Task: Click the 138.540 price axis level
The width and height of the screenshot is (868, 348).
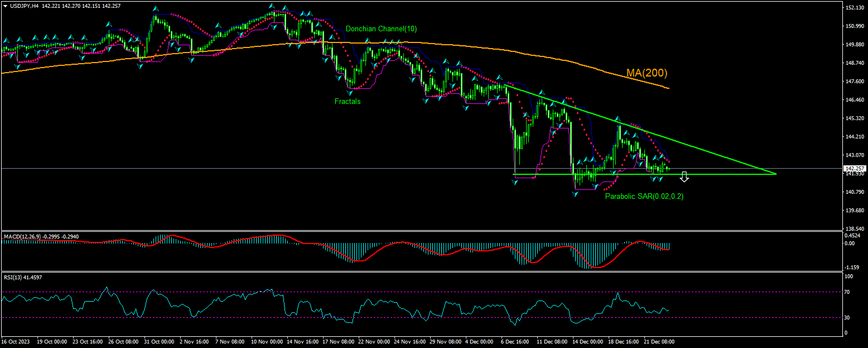Action: (x=854, y=229)
